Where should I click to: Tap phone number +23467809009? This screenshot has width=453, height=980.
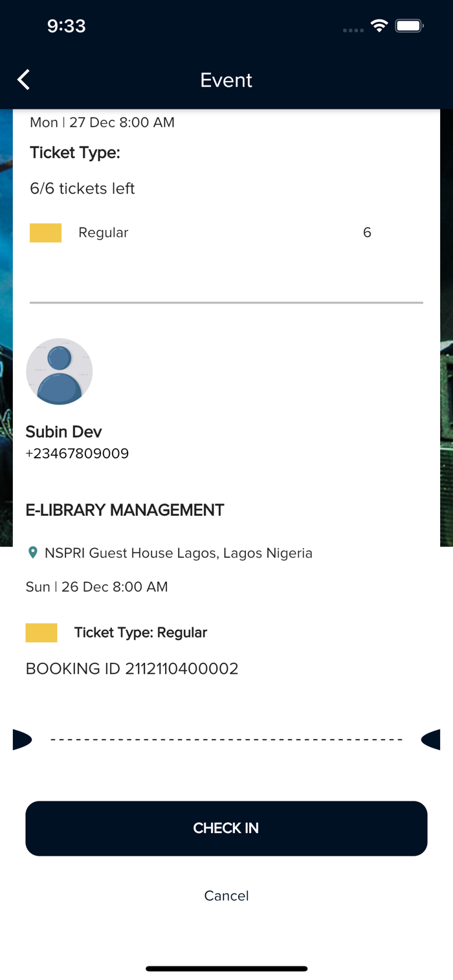[x=77, y=454]
